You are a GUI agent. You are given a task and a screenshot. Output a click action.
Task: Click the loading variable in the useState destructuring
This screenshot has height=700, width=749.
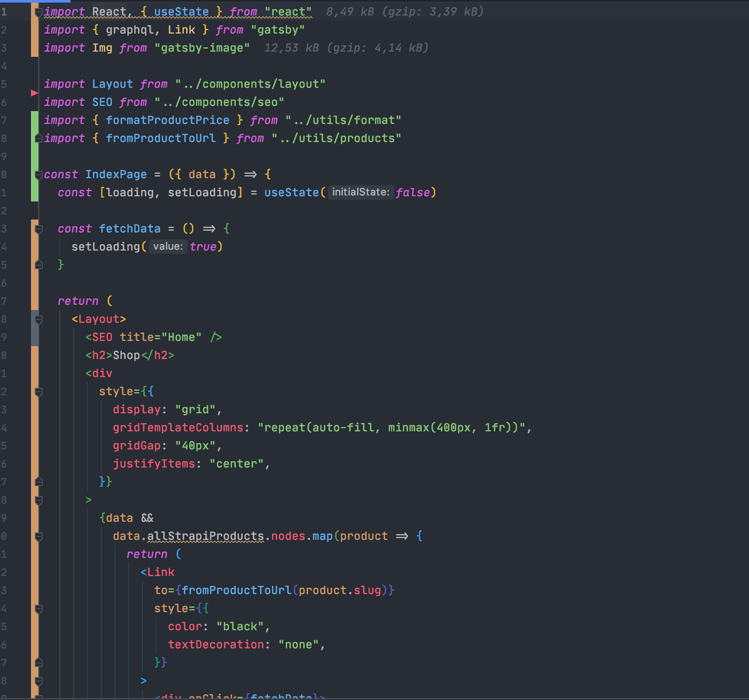[x=130, y=192]
